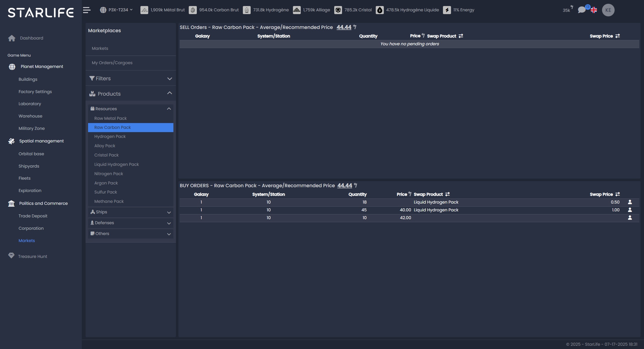Click the Cristal resource icon
The height and width of the screenshot is (349, 644).
pyautogui.click(x=338, y=10)
